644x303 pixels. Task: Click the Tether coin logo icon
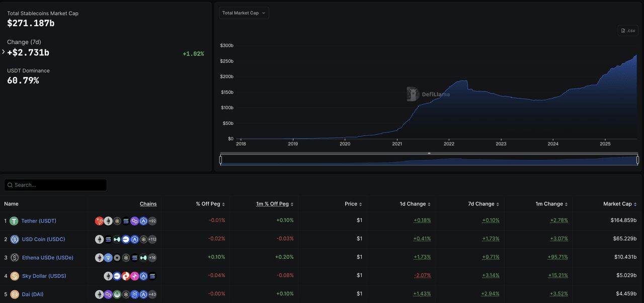pos(14,221)
